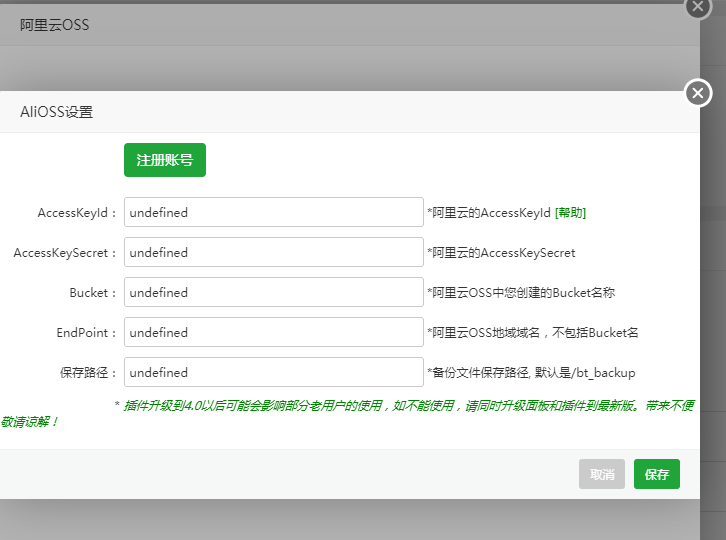Click the hint *阿里云的AccessKeySecret
Image resolution: width=726 pixels, height=540 pixels.
pos(501,253)
